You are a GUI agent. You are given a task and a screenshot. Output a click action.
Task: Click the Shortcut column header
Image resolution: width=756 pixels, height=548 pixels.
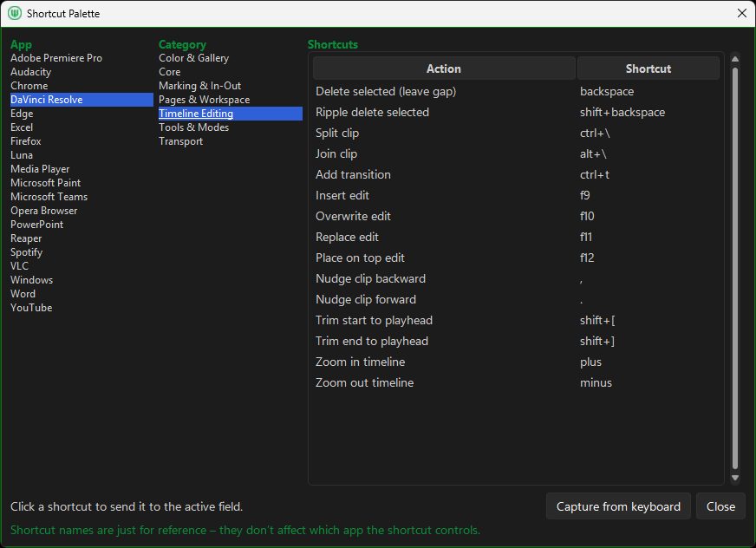pos(648,68)
